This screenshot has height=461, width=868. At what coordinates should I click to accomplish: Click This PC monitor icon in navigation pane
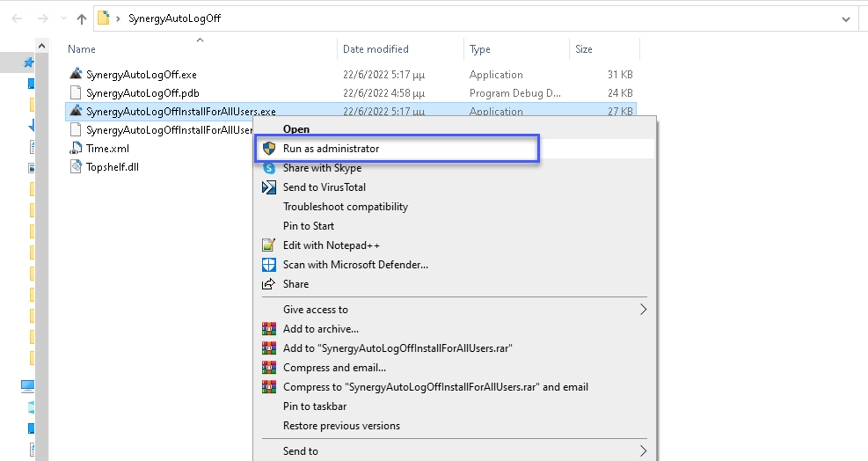coord(27,385)
